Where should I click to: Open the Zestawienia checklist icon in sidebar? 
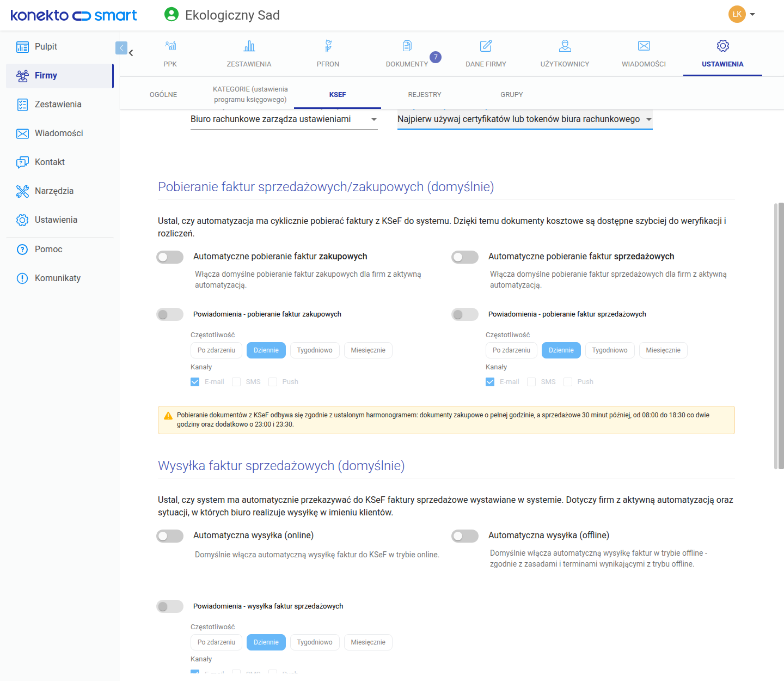pyautogui.click(x=22, y=105)
